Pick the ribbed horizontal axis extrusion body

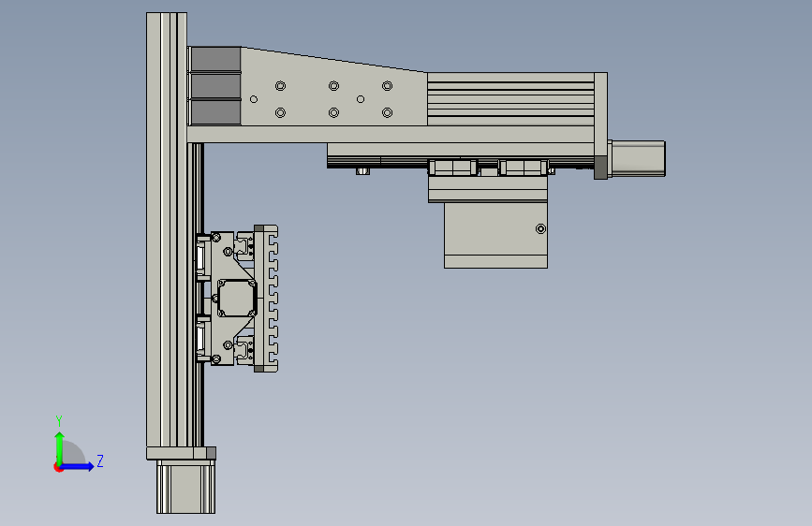(510, 99)
